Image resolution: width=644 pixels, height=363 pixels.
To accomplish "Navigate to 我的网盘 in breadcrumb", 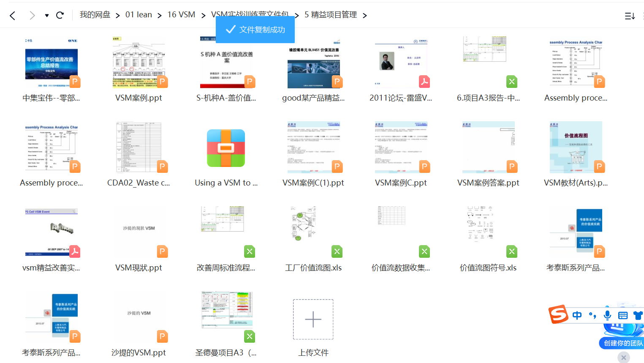I will [95, 15].
